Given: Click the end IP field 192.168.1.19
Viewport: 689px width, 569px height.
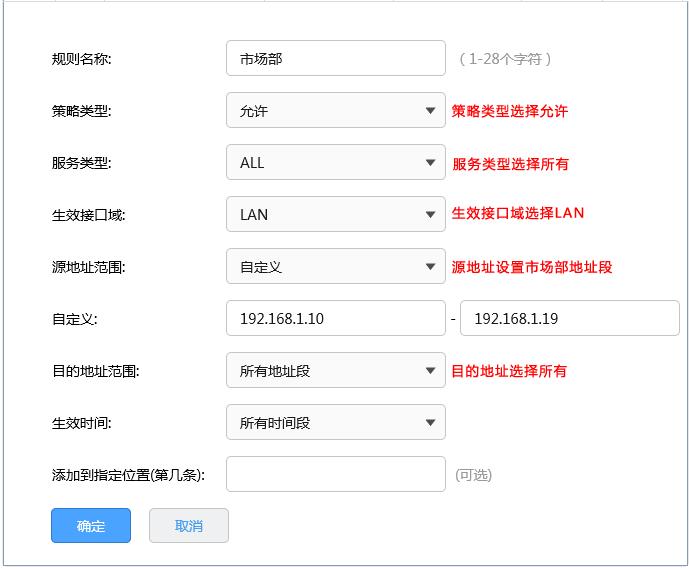Looking at the screenshot, I should click(x=569, y=319).
